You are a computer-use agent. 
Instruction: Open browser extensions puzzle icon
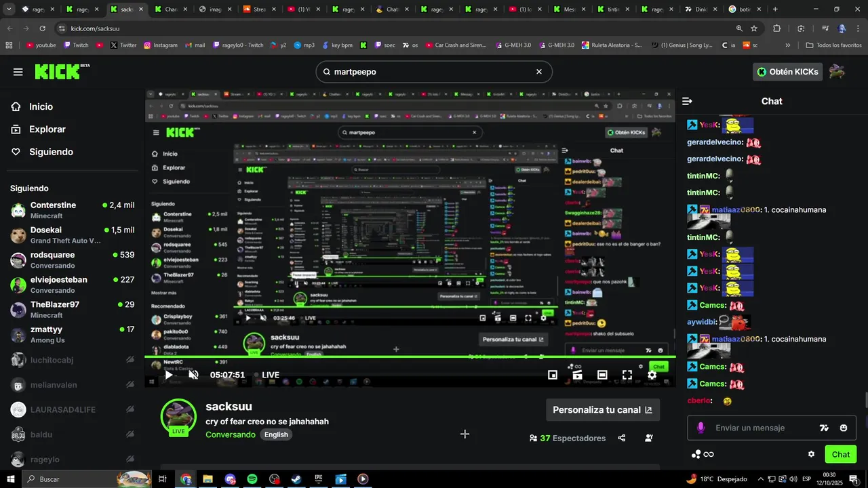[777, 28]
